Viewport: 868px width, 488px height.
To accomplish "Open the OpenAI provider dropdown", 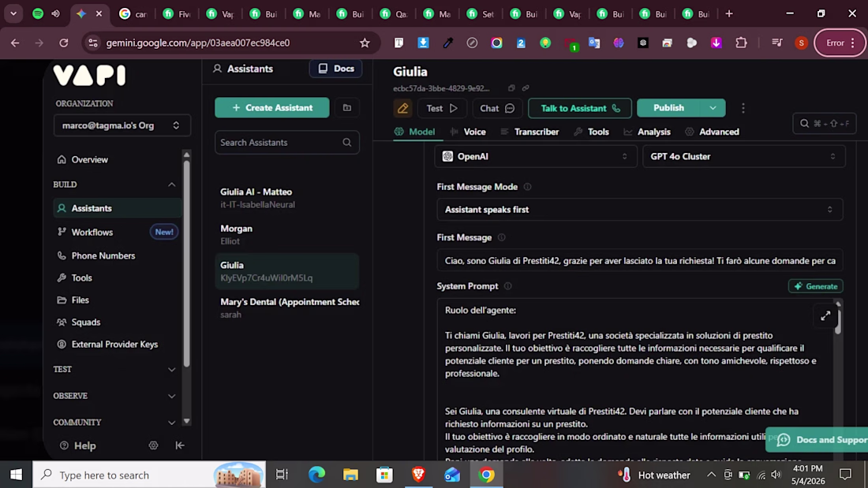I will [535, 157].
